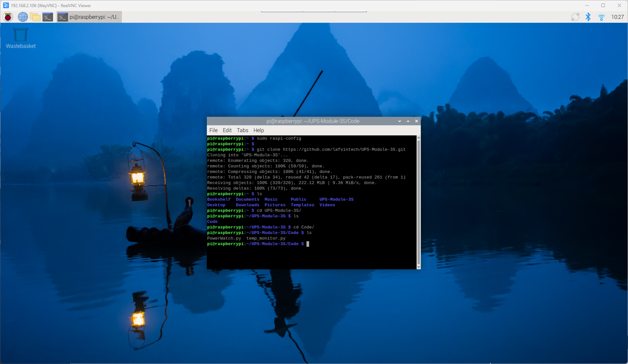Click the 'Cloning into' output line
The image size is (628, 364).
click(247, 155)
